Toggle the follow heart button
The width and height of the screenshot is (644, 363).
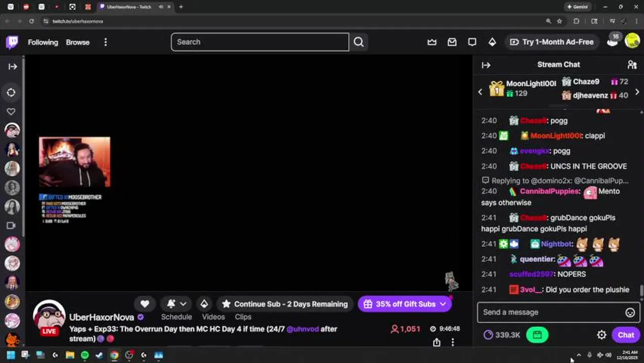tap(145, 304)
